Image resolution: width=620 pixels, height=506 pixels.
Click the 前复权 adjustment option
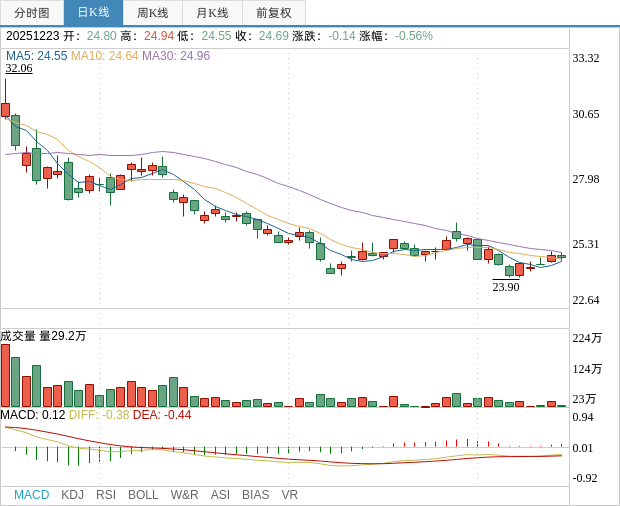(x=274, y=13)
